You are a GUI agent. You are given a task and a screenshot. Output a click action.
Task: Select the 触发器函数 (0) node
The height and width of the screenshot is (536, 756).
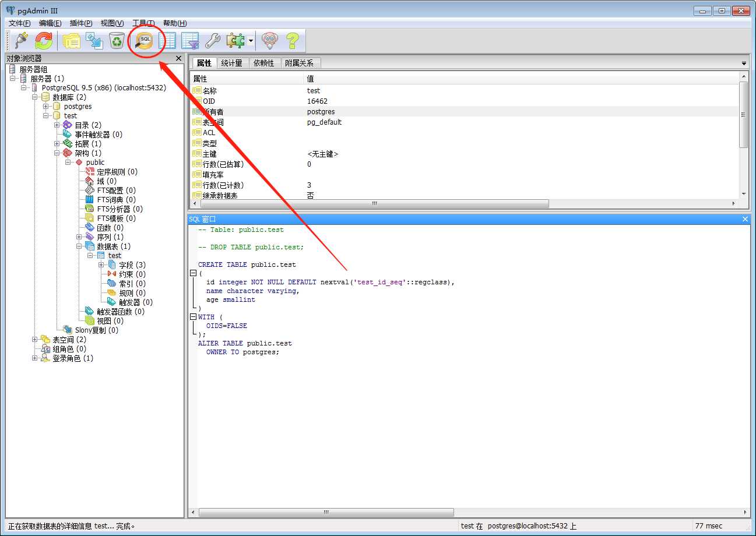point(121,312)
